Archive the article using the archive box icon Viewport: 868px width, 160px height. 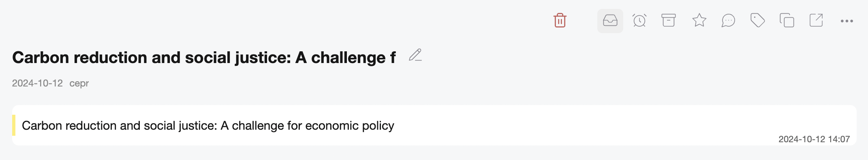tap(668, 20)
